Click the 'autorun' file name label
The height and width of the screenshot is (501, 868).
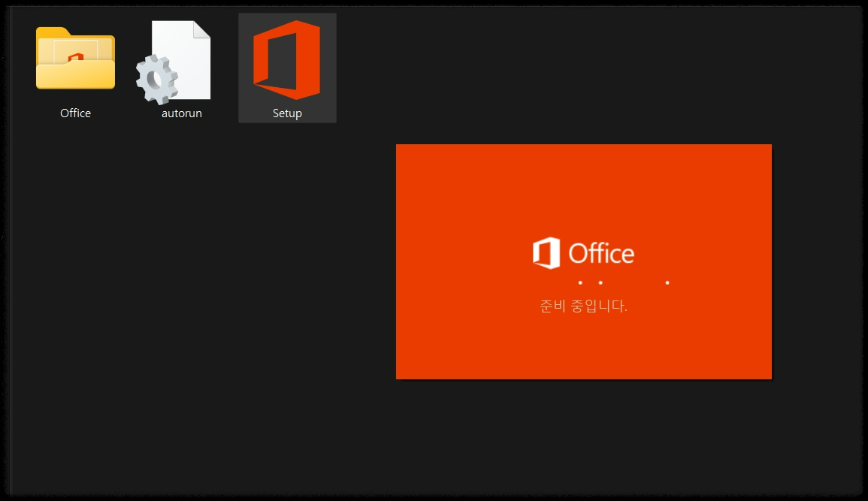(182, 113)
